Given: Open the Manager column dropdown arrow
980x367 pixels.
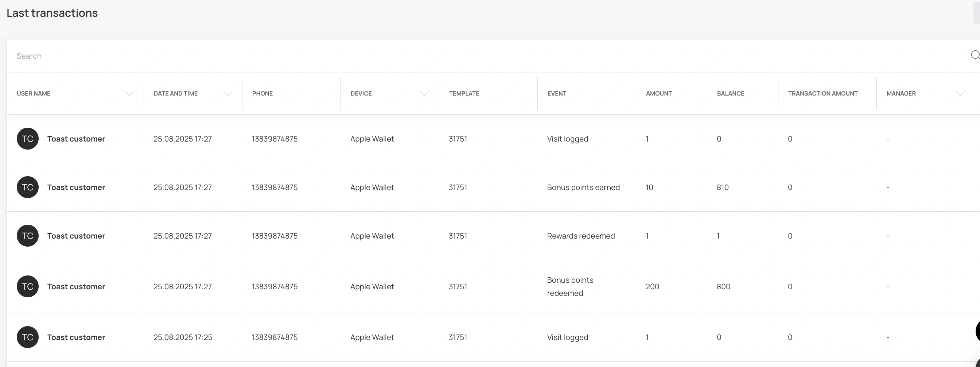Looking at the screenshot, I should pos(960,94).
